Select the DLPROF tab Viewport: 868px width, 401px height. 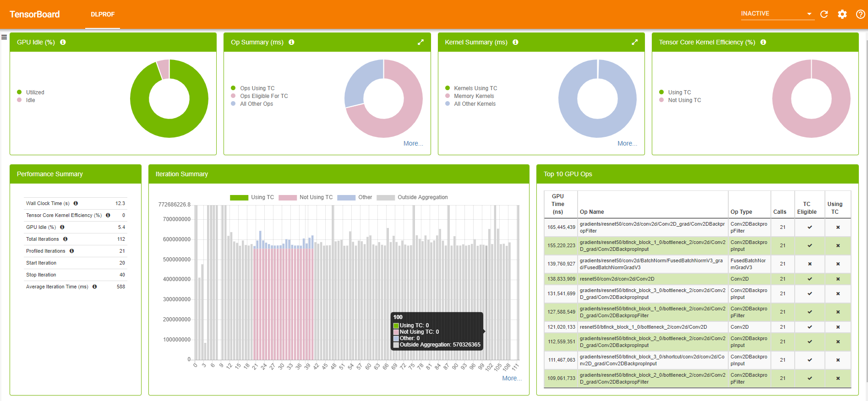coord(103,14)
